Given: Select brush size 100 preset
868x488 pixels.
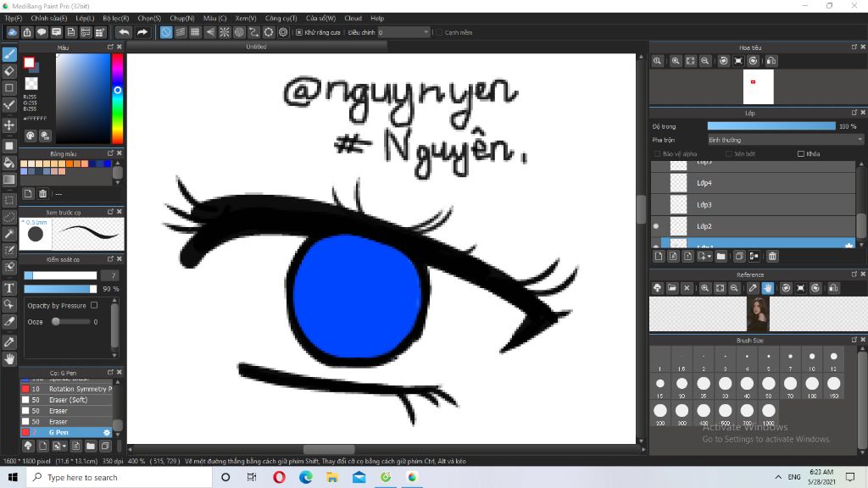Looking at the screenshot, I should [811, 386].
